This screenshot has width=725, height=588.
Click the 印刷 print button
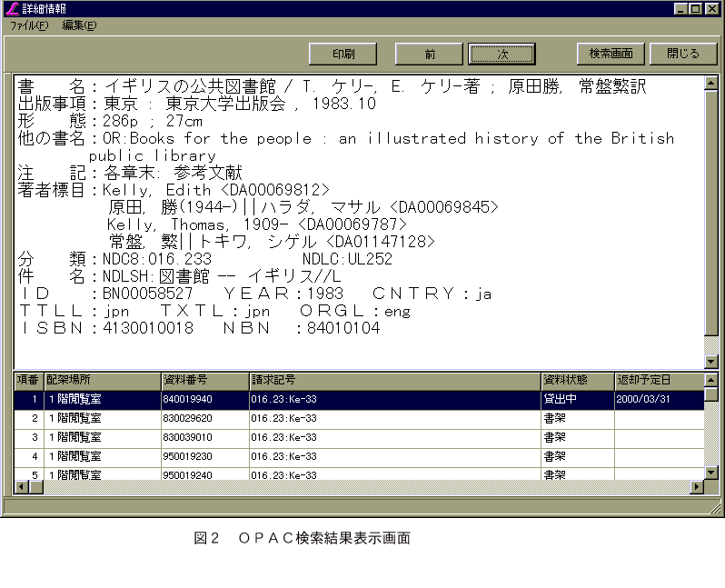coord(343,55)
